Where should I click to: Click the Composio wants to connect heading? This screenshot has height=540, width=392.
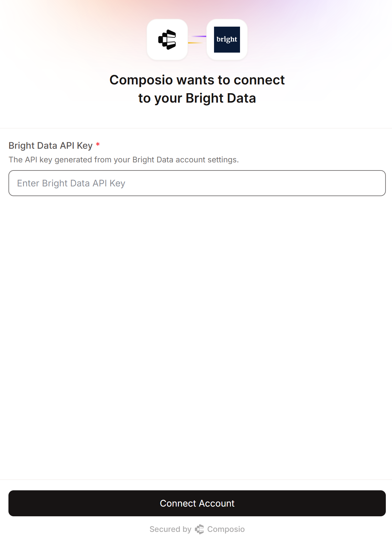click(197, 80)
